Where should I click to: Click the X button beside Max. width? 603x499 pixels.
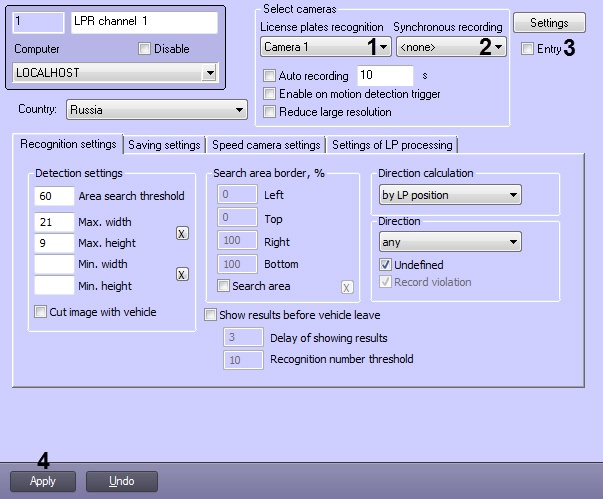(182, 233)
